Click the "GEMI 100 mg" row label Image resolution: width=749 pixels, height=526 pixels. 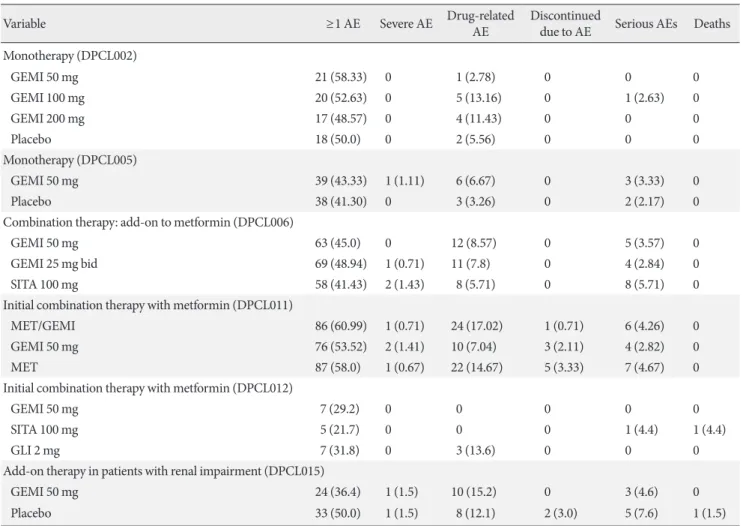coord(47,98)
